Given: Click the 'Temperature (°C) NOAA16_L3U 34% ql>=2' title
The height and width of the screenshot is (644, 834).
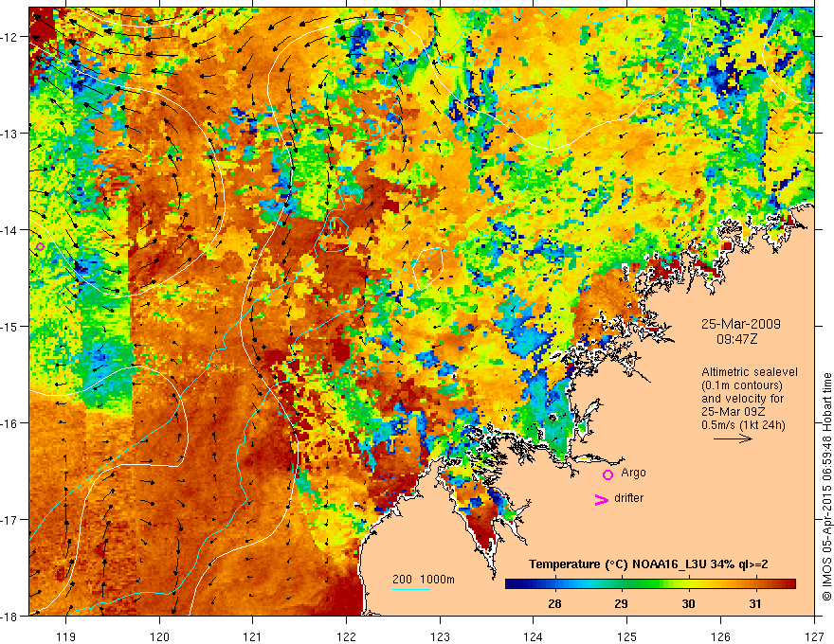Looking at the screenshot, I should [648, 564].
